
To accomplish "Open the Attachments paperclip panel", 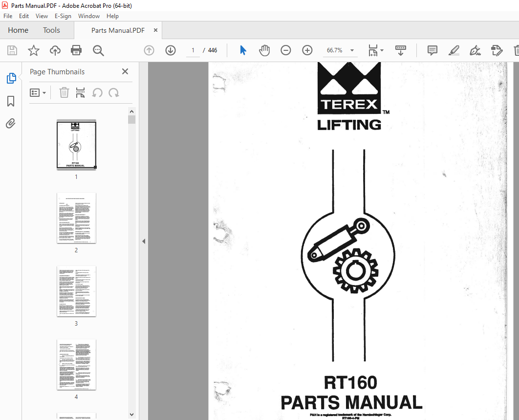I will tap(11, 124).
